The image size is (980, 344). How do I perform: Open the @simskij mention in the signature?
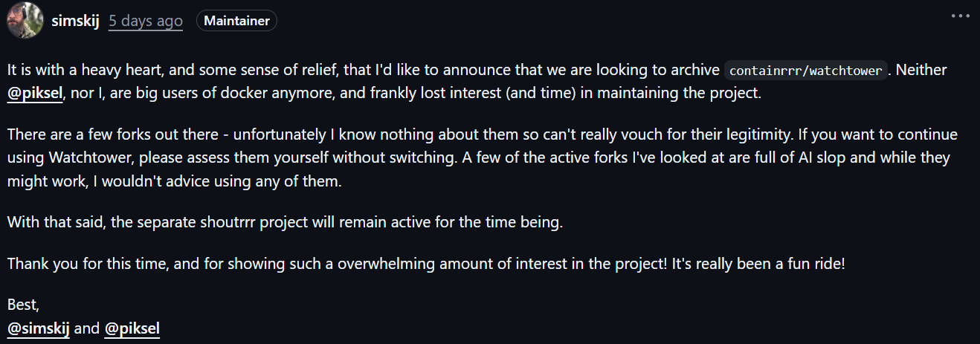tap(38, 328)
